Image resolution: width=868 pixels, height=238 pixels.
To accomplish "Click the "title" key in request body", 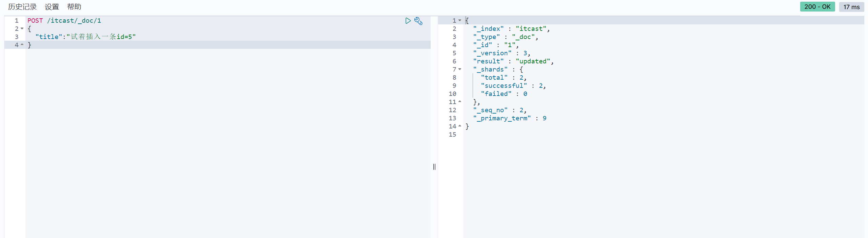I will (x=49, y=37).
